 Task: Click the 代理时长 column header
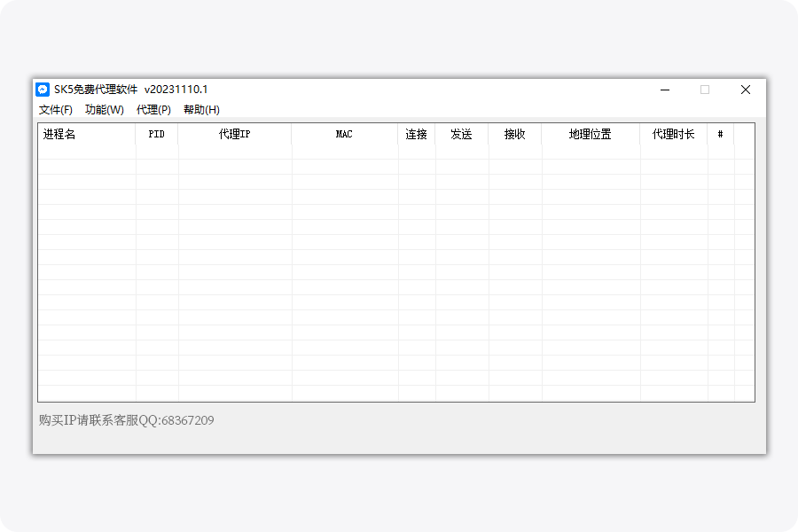pyautogui.click(x=674, y=135)
